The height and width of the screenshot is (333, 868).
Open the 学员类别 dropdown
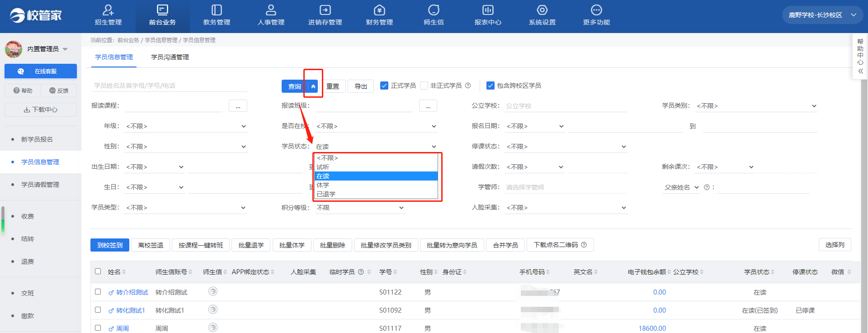coord(756,106)
